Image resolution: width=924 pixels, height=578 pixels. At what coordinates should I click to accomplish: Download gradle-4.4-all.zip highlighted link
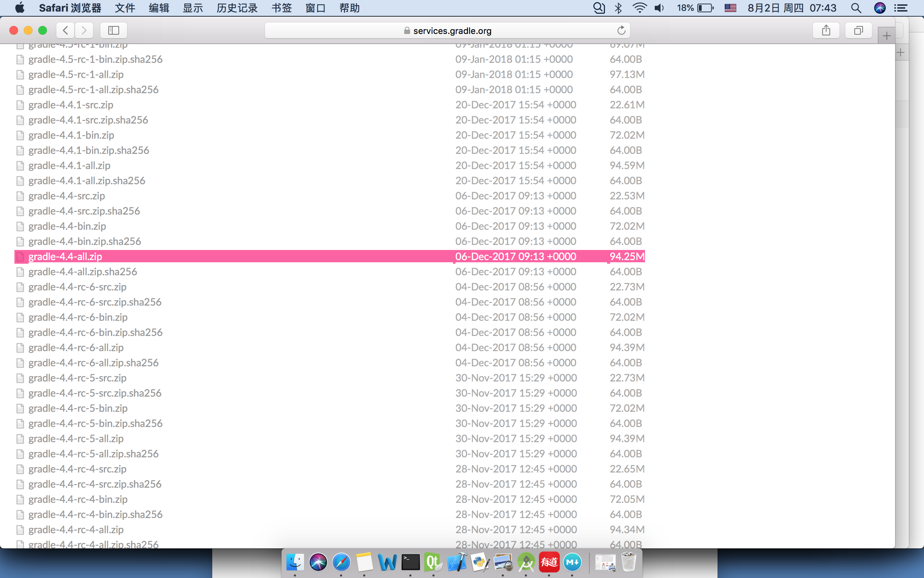pos(65,256)
